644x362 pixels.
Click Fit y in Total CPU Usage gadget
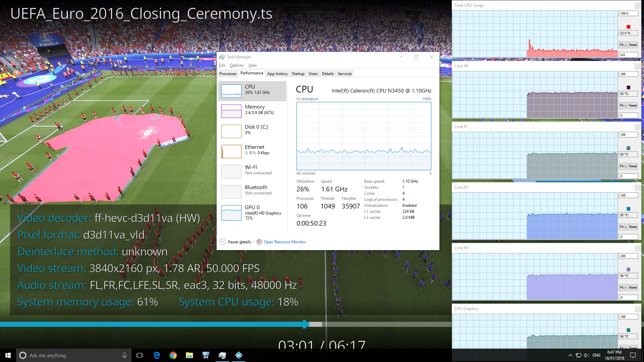click(x=623, y=45)
